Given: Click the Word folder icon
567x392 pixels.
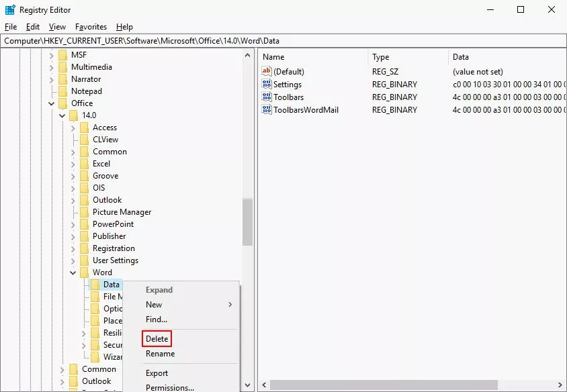Looking at the screenshot, I should (x=84, y=273).
